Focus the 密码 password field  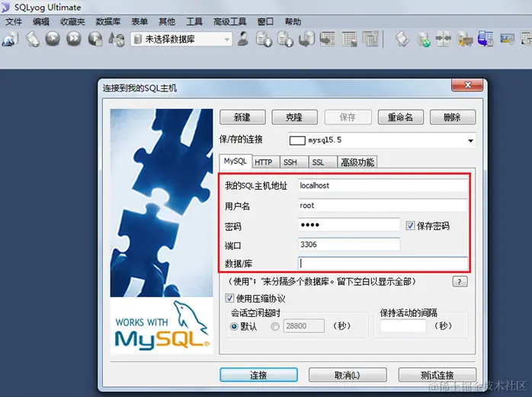click(349, 225)
